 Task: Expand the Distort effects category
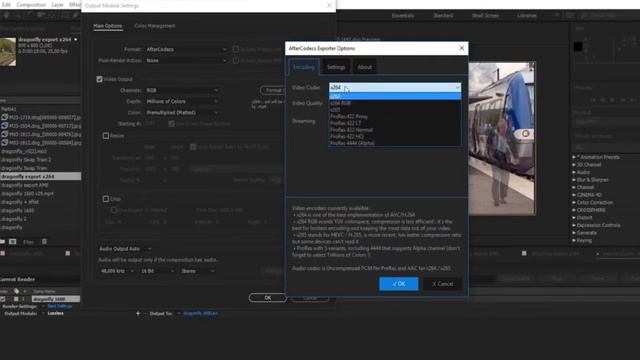tap(574, 218)
